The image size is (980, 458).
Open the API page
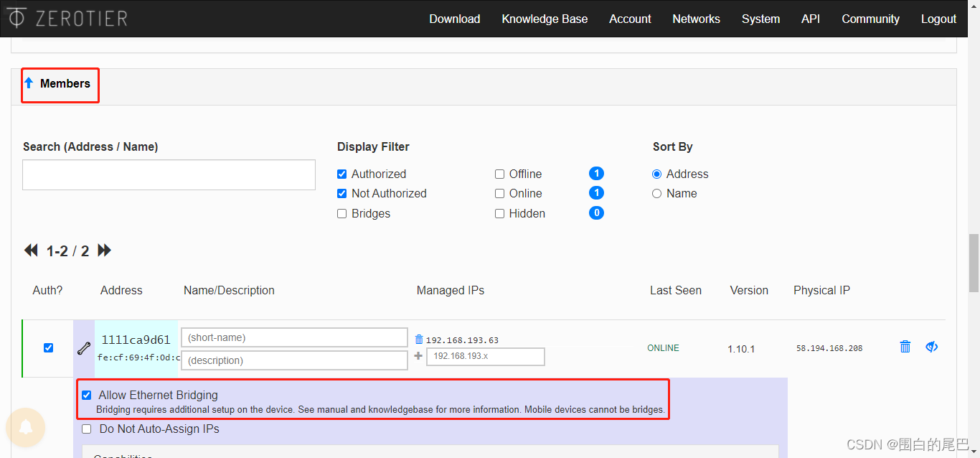811,19
